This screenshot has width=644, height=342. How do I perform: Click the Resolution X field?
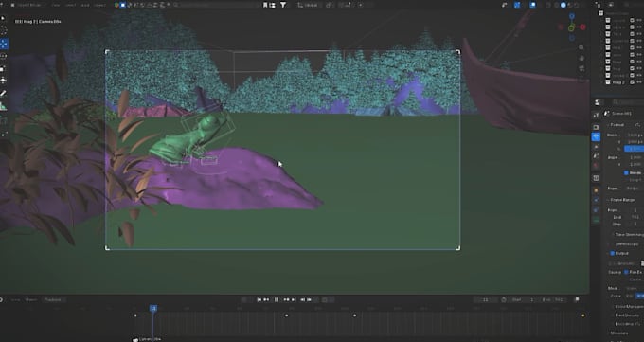634,135
